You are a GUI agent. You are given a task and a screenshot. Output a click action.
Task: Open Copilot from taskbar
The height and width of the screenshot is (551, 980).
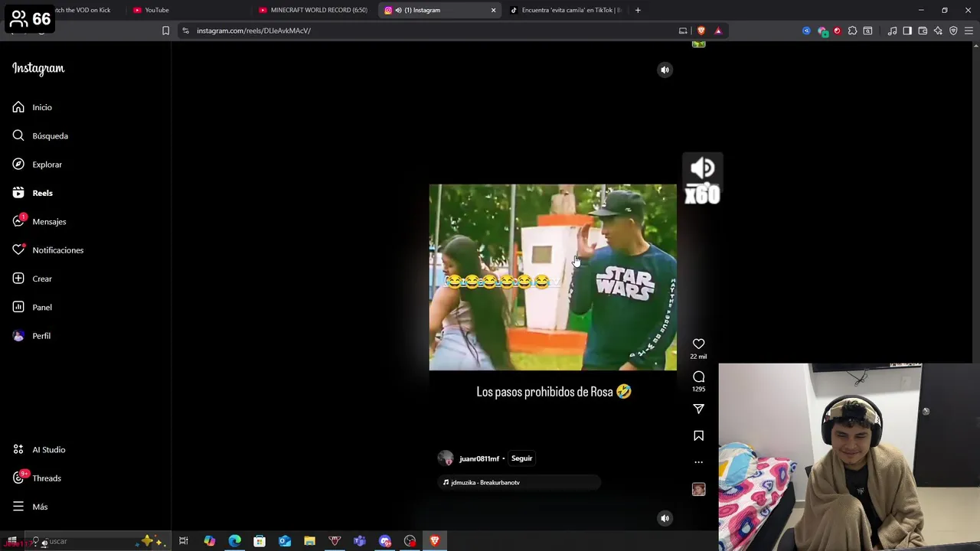coord(209,541)
